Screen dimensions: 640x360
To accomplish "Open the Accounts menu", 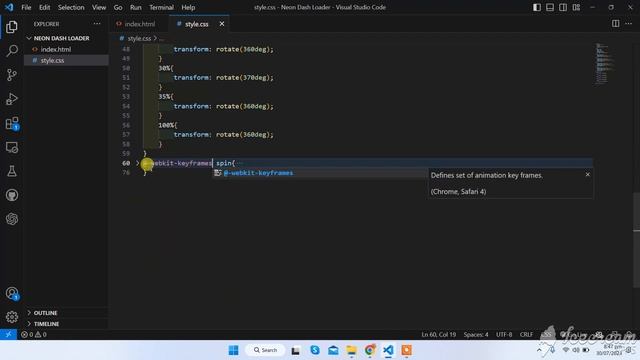I will coord(12,293).
